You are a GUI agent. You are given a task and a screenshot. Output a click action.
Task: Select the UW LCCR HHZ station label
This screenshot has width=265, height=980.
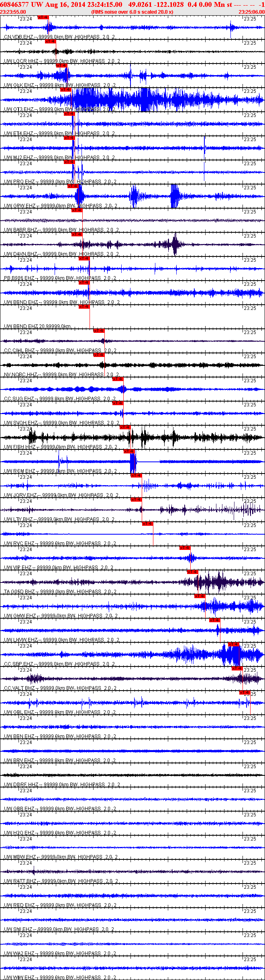[x=62, y=61]
